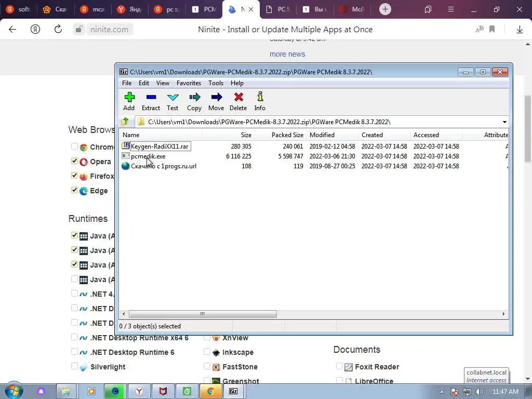Expand the 7-Zip path dropdown arrow
532x399 pixels.
click(x=504, y=122)
